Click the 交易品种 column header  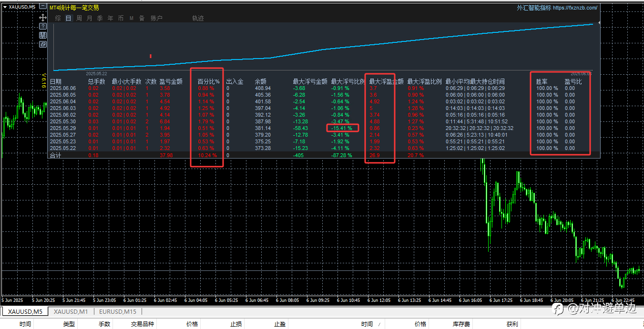(143, 324)
